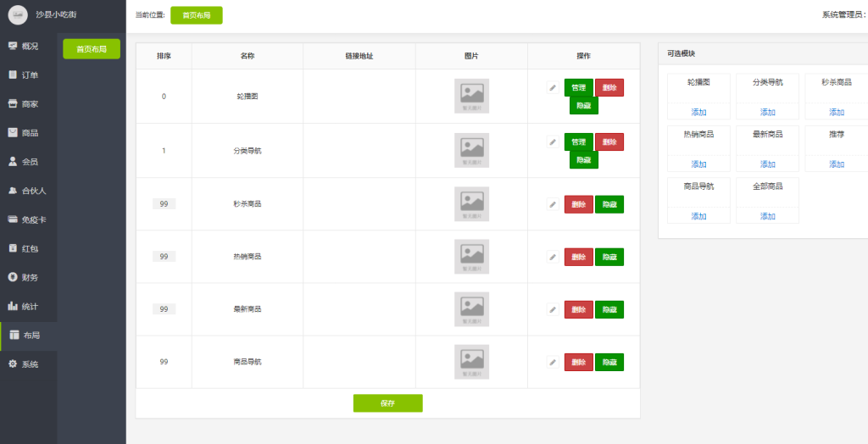Click 管理 button for 分类导航 row

(578, 142)
